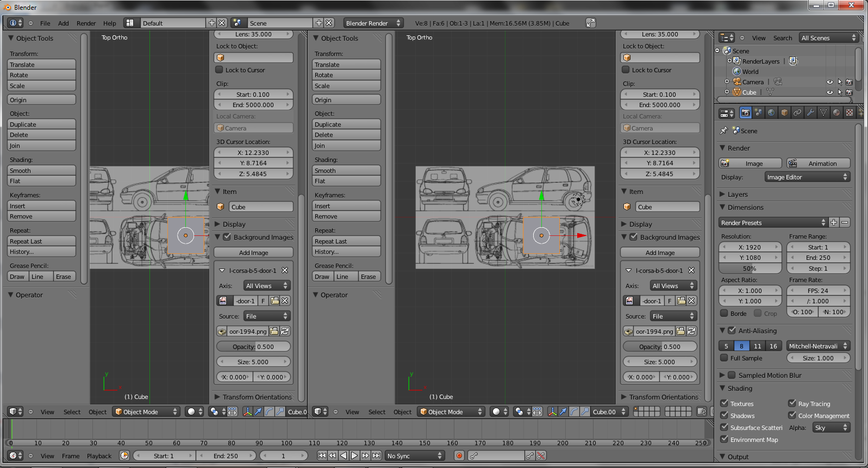Click the Animation render button

[818, 163]
